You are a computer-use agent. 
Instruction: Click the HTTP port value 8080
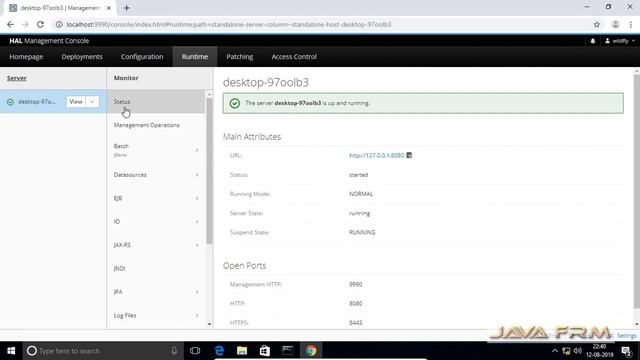(356, 304)
